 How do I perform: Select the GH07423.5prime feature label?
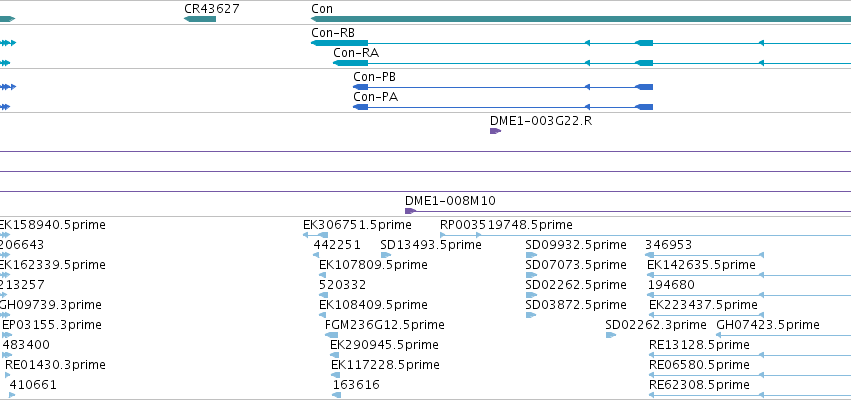pos(768,325)
